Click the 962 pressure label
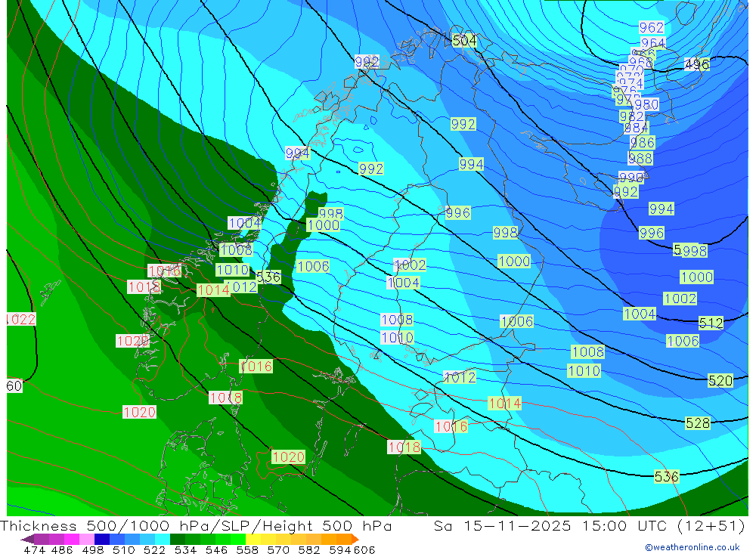Viewport: 756px width, 554px height. click(x=652, y=27)
